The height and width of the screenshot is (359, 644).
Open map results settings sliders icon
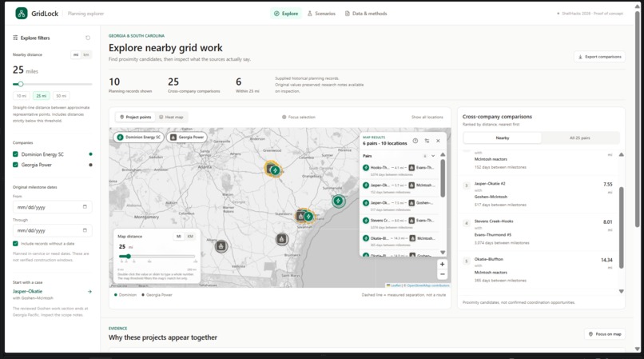427,141
